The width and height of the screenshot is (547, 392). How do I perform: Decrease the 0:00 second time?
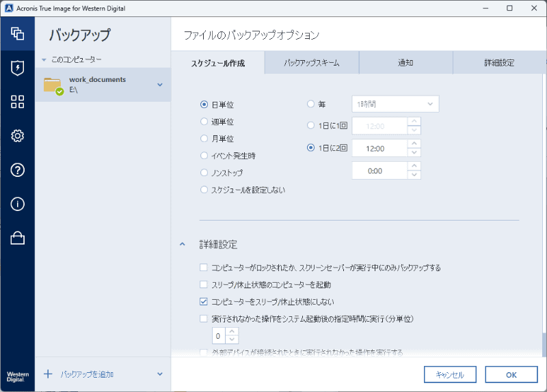[414, 175]
